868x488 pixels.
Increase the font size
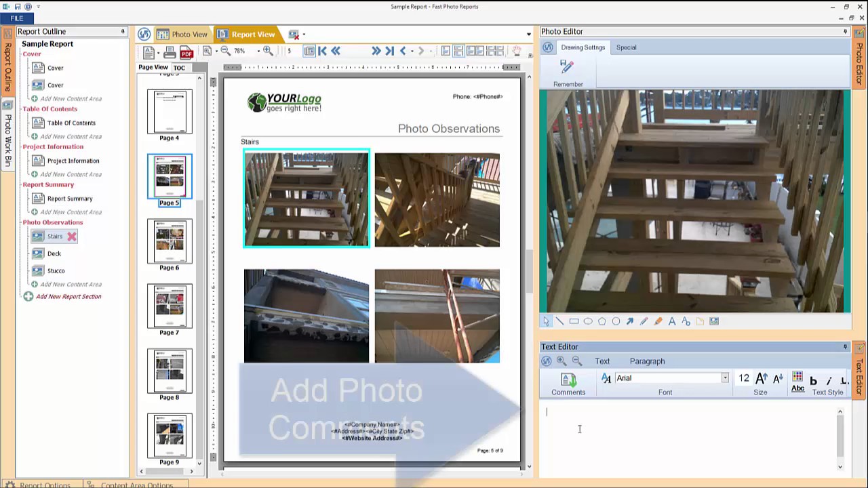[x=762, y=378]
